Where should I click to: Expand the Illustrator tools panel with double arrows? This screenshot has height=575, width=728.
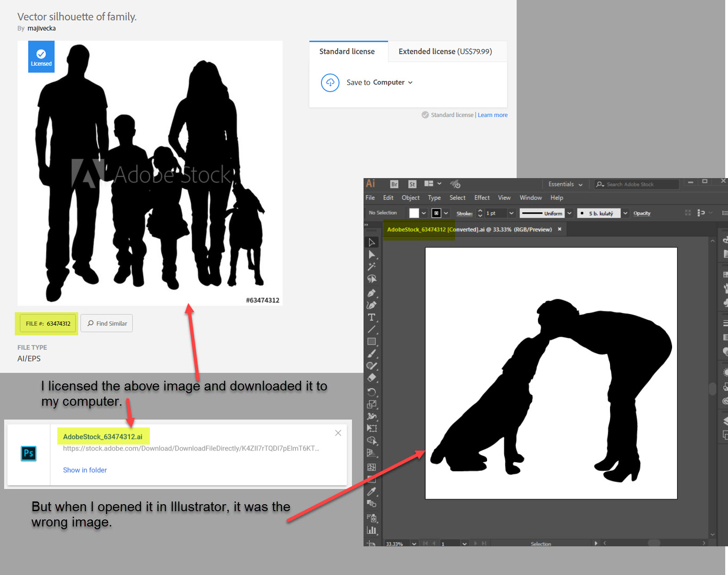(x=366, y=225)
